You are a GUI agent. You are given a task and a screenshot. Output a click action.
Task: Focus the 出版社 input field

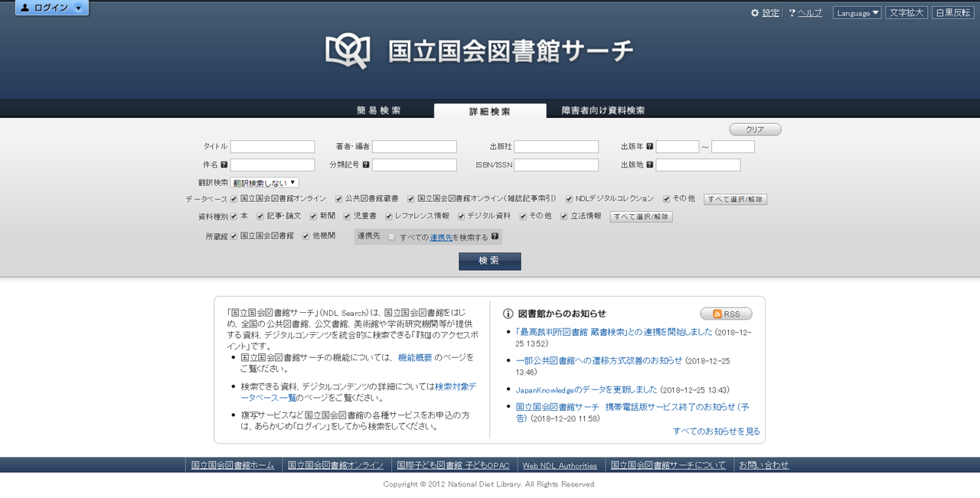coord(556,146)
